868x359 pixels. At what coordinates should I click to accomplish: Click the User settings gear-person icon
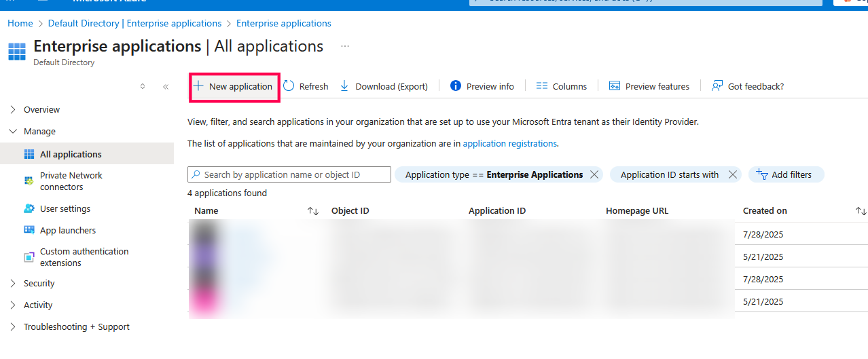click(29, 208)
